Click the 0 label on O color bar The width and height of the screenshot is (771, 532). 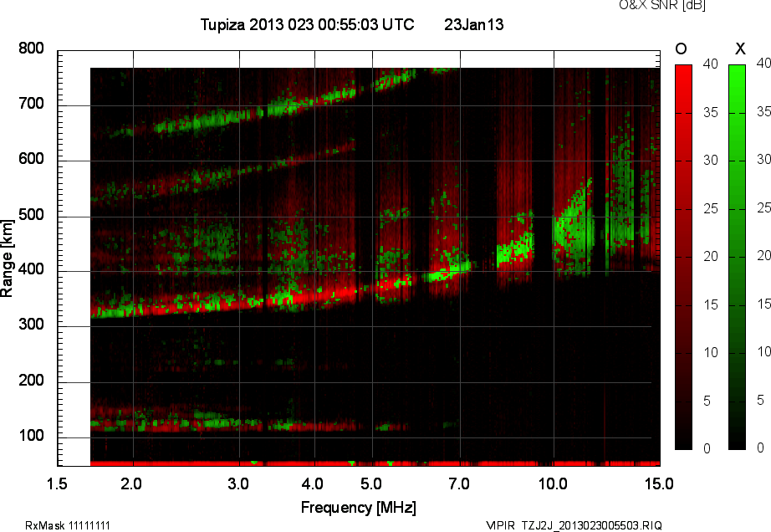pyautogui.click(x=707, y=448)
